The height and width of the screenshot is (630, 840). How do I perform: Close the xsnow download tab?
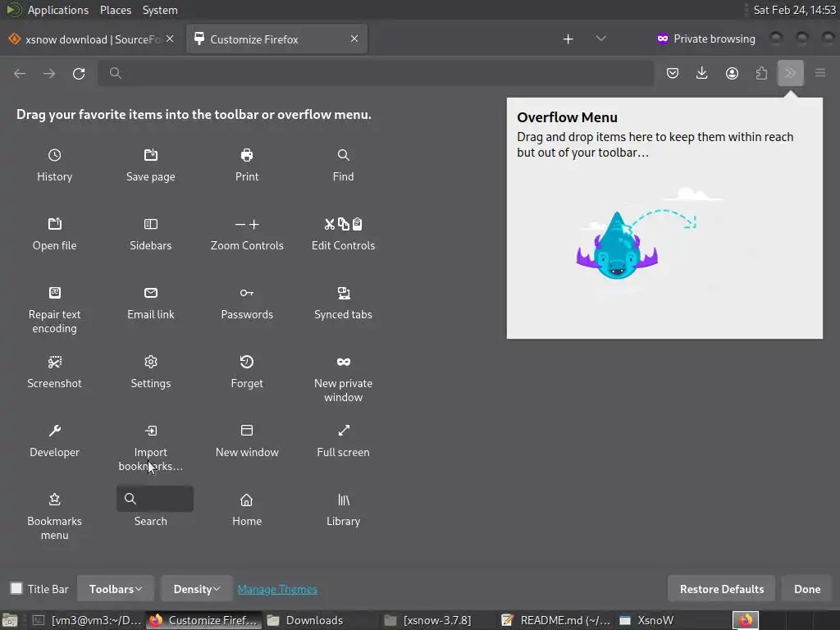point(170,39)
